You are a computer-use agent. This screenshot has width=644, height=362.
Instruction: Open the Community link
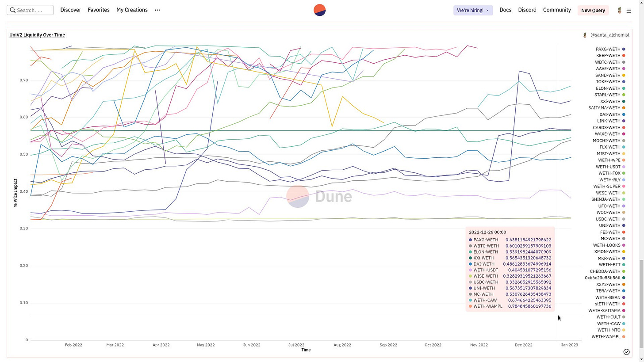557,10
